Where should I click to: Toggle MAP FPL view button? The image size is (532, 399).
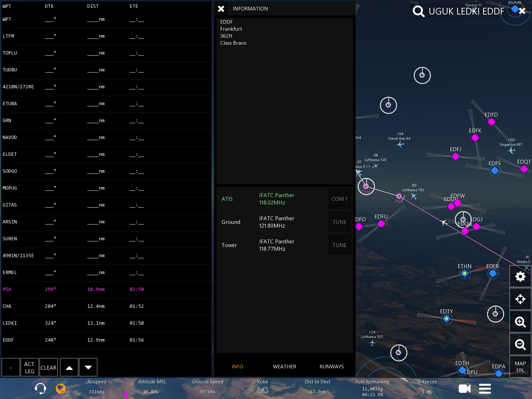520,367
